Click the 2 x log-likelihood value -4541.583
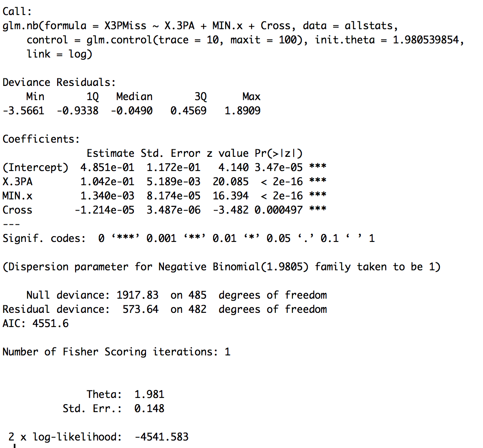The height and width of the screenshot is (448, 483). pyautogui.click(x=161, y=437)
